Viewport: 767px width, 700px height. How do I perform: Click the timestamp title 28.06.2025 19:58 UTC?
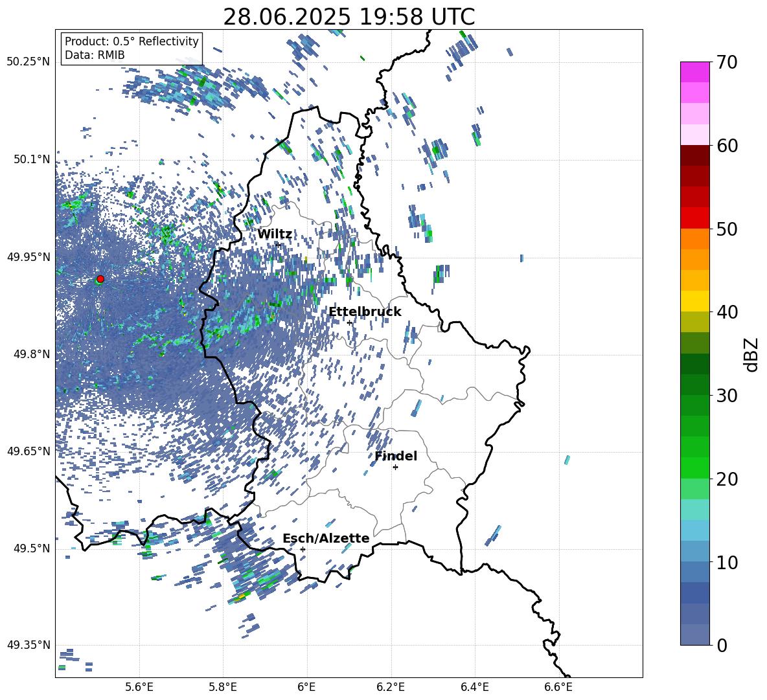coord(349,17)
